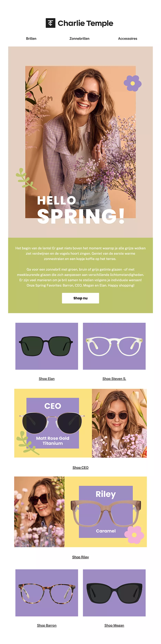Select the Steven S. clear glasses thumbnail

[114, 346]
